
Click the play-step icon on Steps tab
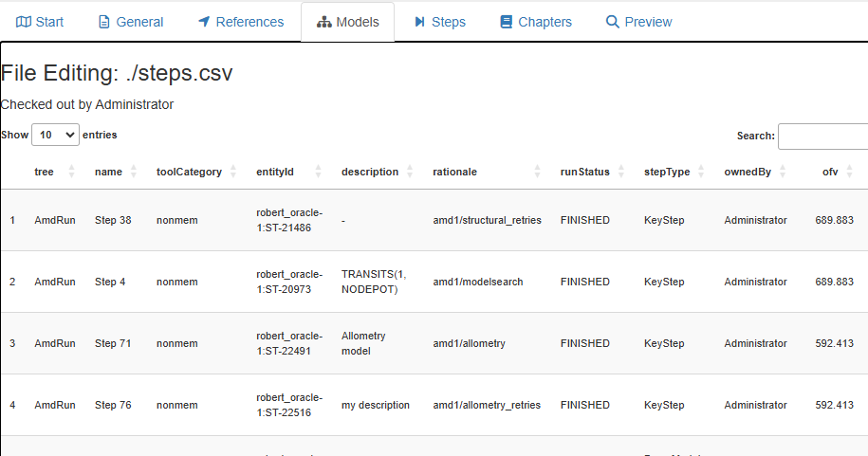(419, 22)
